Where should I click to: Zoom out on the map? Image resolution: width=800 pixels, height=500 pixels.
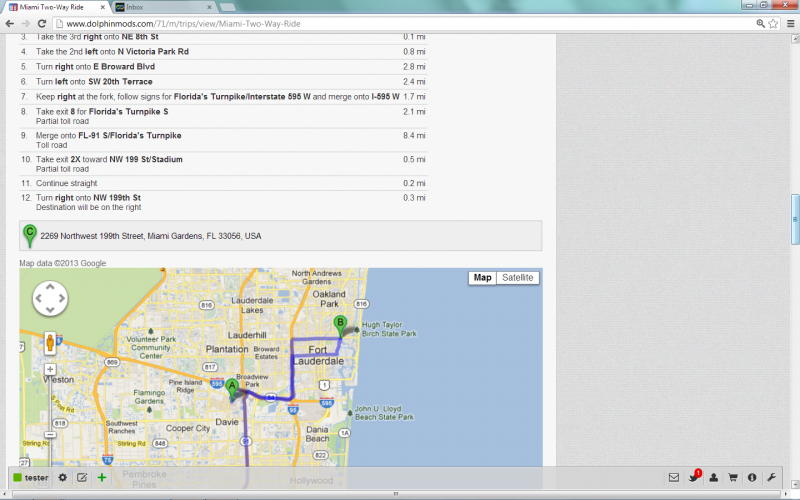click(x=50, y=435)
